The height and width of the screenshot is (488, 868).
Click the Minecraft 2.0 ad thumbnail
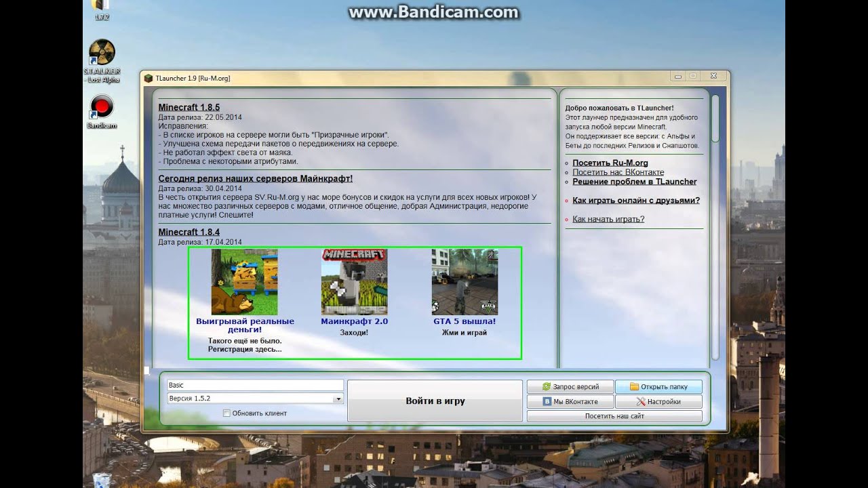coord(355,282)
